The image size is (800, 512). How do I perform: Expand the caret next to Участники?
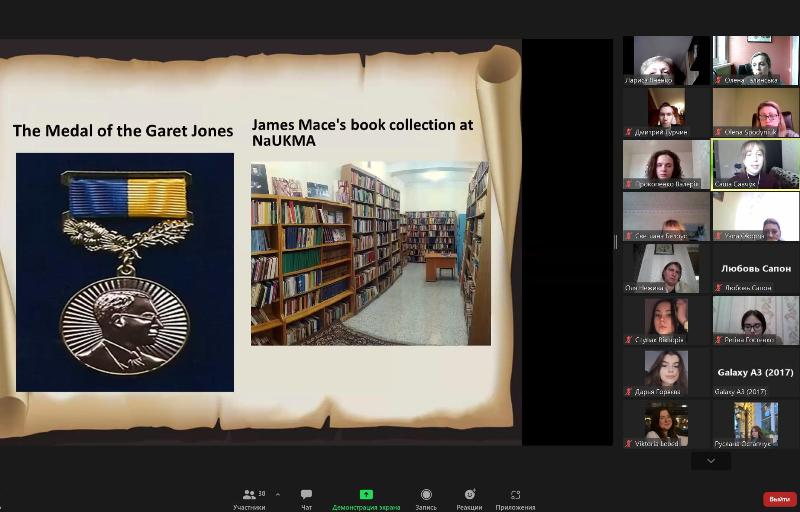click(277, 494)
